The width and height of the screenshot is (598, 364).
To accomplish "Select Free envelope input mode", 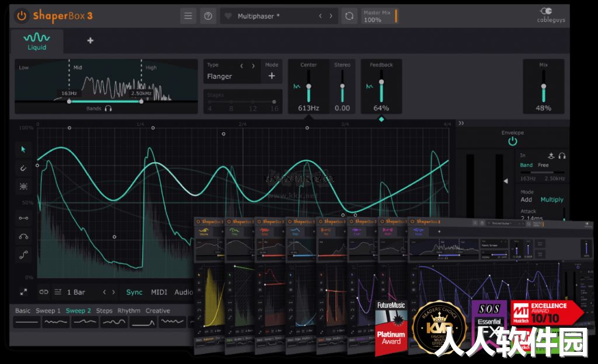I will pos(543,165).
